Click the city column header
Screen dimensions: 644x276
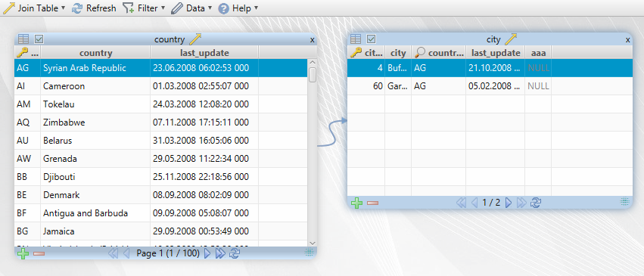click(x=398, y=52)
